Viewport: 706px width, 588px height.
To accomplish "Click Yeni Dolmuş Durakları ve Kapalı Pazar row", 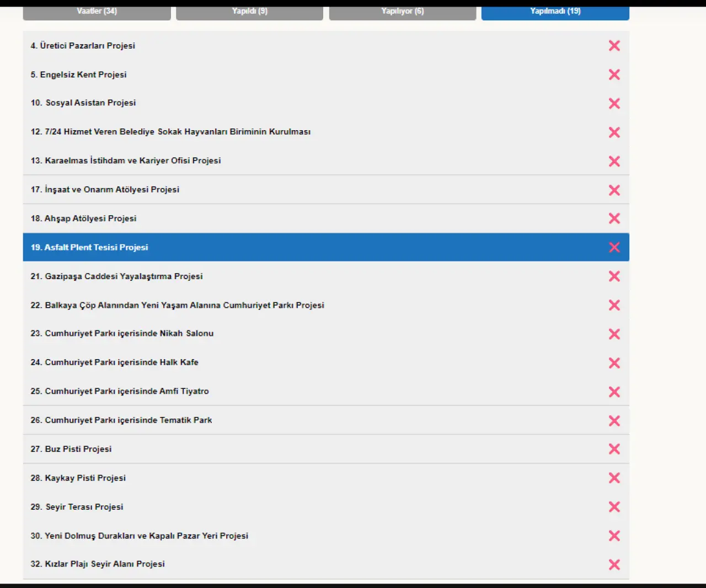I will click(139, 536).
